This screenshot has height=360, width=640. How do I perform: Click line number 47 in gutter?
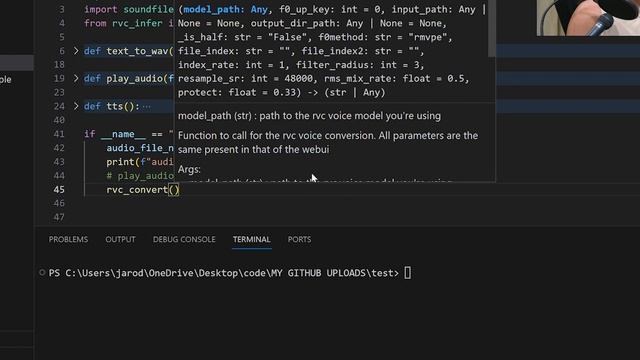pos(59,217)
